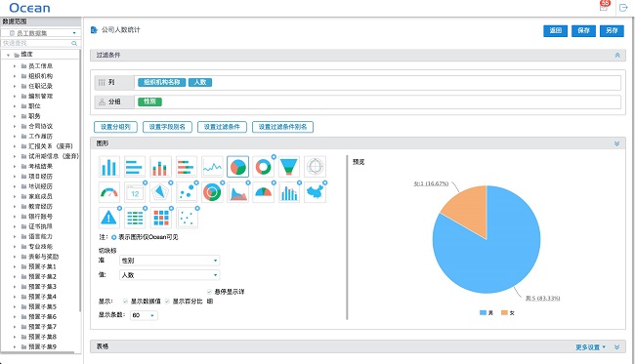The height and width of the screenshot is (364, 635).
Task: Toggle the 显示数据值 checkbox
Action: (125, 302)
